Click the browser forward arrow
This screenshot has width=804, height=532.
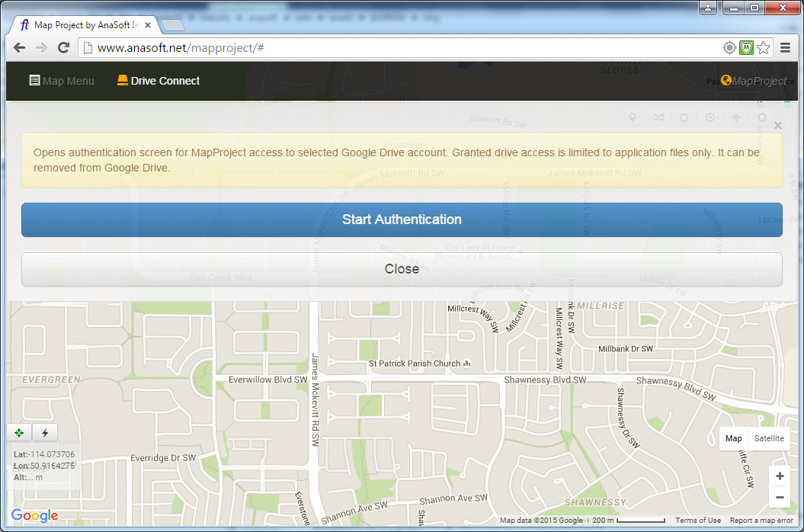tap(41, 48)
